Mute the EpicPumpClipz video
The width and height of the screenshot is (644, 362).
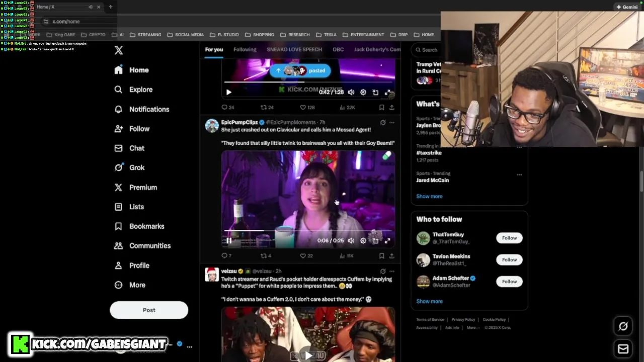[x=351, y=241]
